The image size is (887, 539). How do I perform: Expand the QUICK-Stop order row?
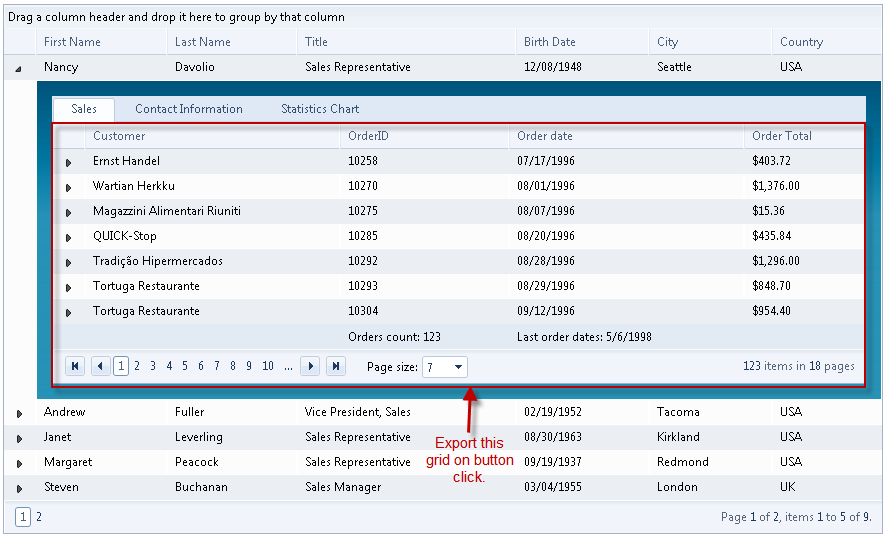(69, 237)
